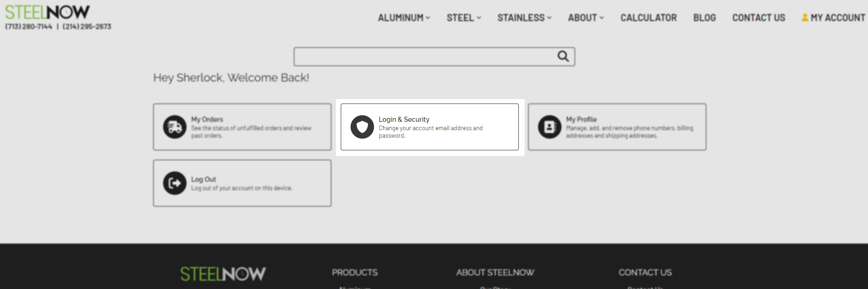
Task: Click the contact card icon on My Profile
Action: coord(549,126)
